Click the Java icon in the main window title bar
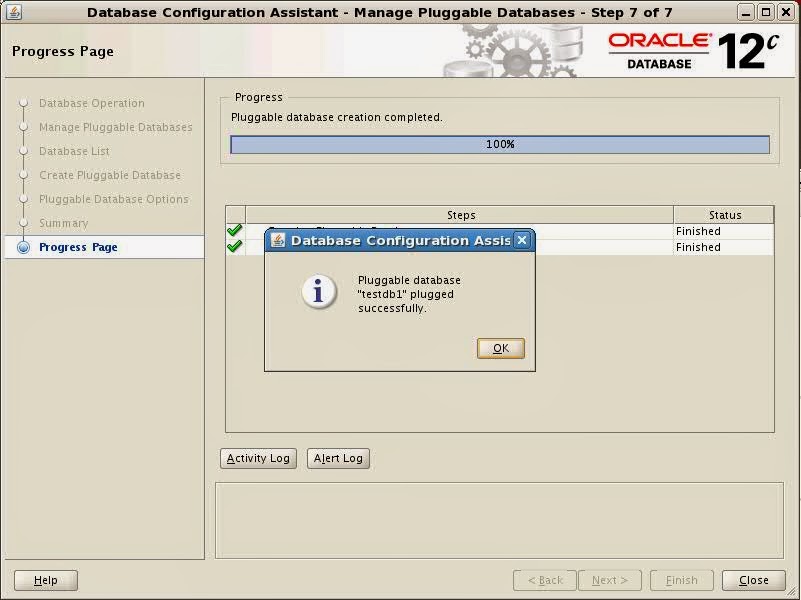This screenshot has height=600, width=801. (x=13, y=12)
